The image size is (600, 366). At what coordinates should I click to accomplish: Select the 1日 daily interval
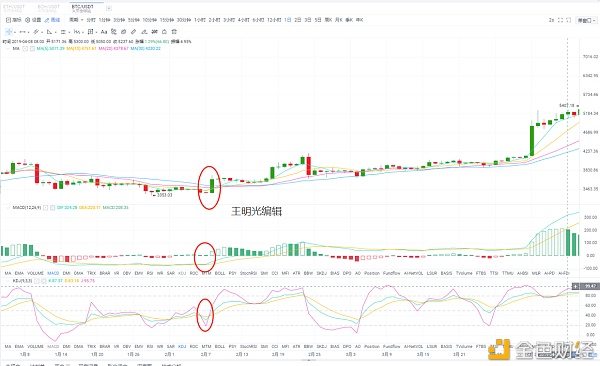pos(288,20)
